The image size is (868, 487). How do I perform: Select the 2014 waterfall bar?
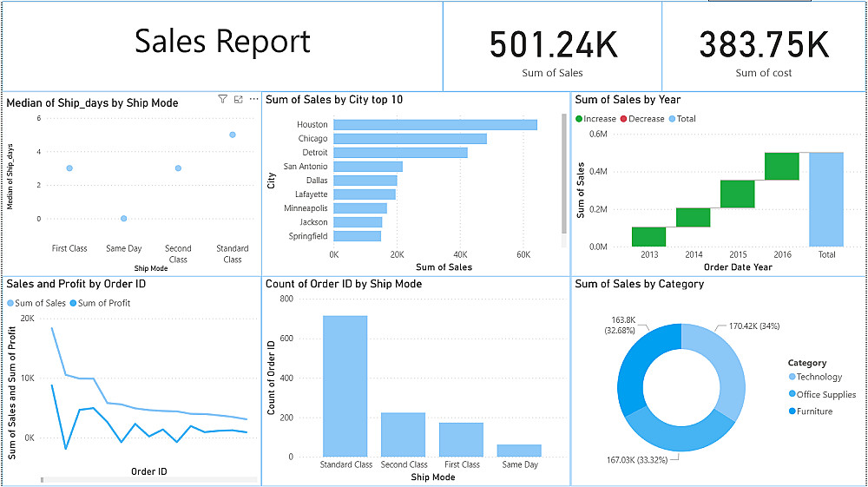(x=693, y=218)
